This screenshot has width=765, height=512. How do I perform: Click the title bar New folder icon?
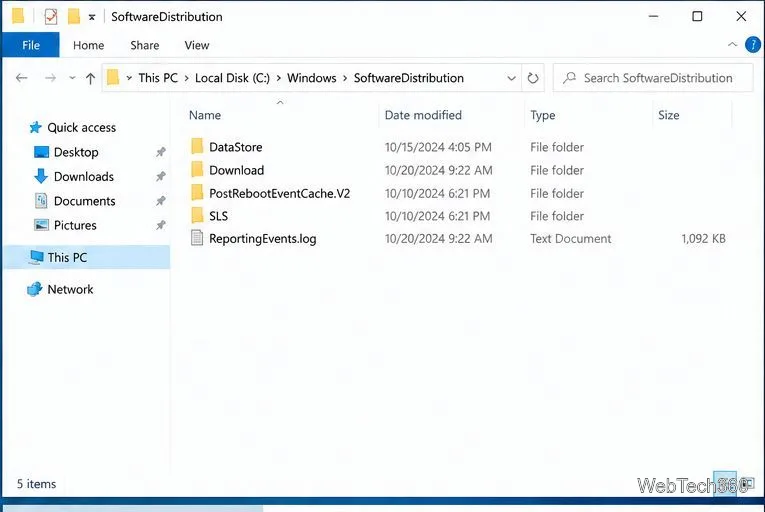(x=74, y=16)
